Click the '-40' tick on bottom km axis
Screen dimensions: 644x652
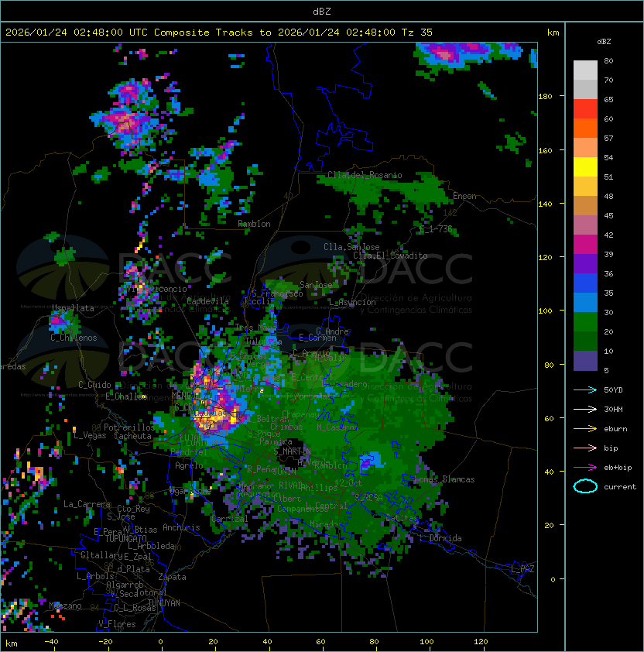pos(51,642)
